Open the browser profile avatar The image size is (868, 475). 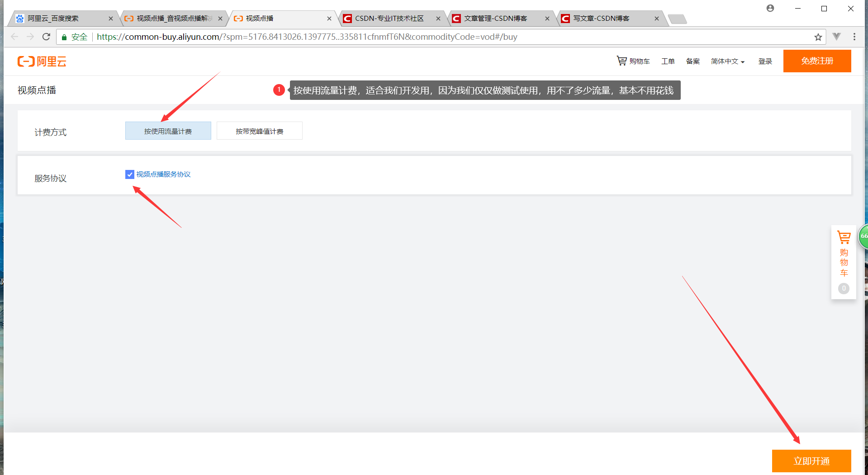pyautogui.click(x=770, y=8)
